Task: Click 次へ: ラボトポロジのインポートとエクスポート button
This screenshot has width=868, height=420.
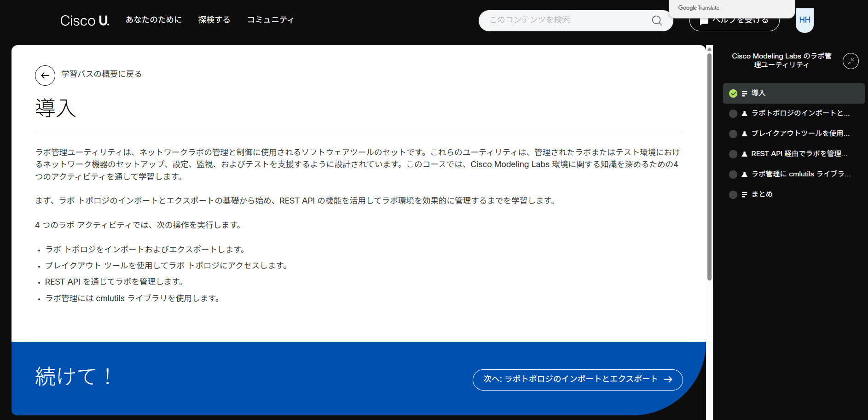Action: pyautogui.click(x=578, y=380)
